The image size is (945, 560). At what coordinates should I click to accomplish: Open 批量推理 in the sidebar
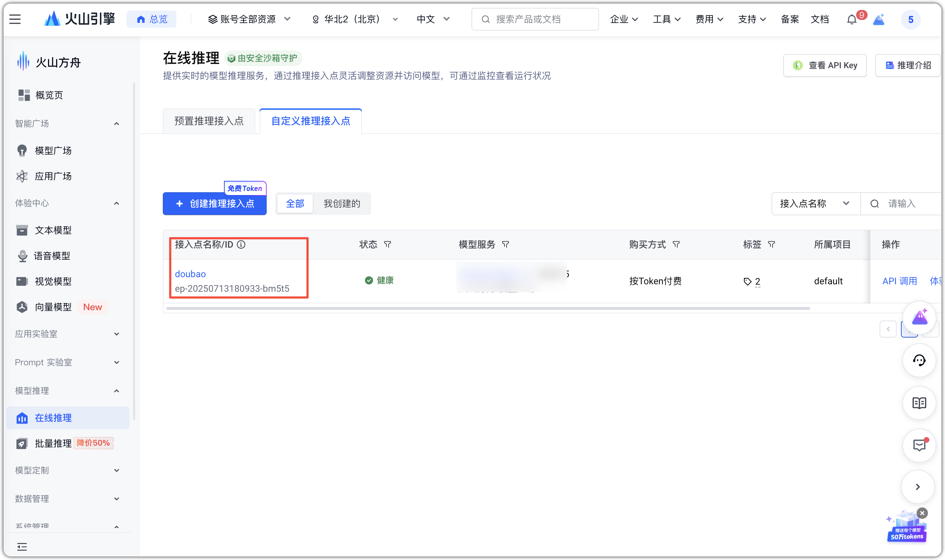pyautogui.click(x=53, y=443)
